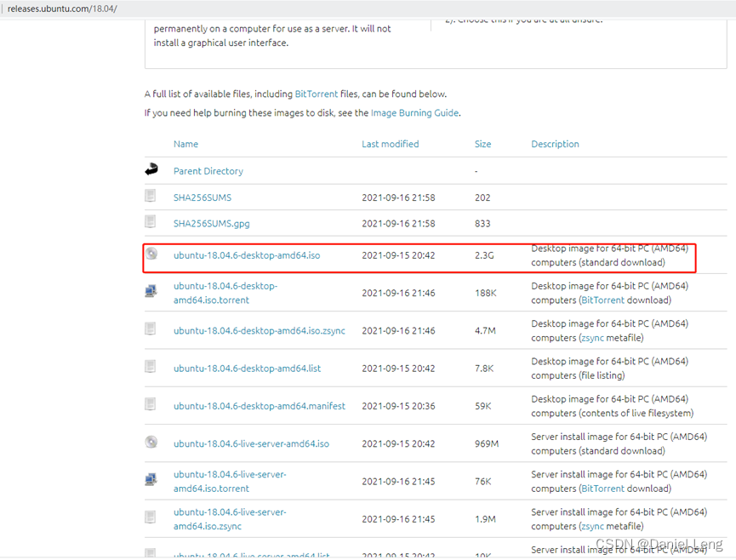Open ubuntu-18.04.6-live-server-amd64.iso.zsync link
The height and width of the screenshot is (560, 736).
click(230, 519)
